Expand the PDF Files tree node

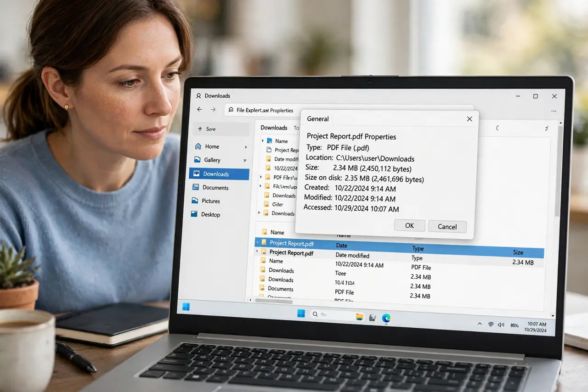[261, 177]
